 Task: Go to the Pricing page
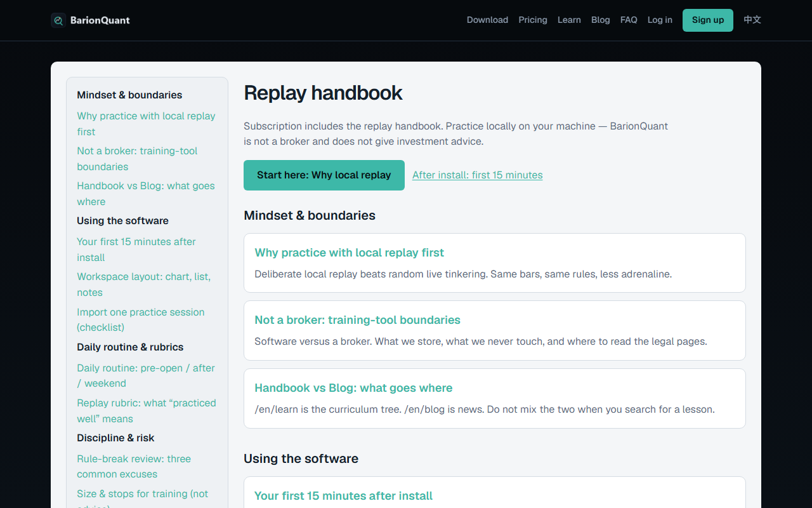click(x=533, y=20)
